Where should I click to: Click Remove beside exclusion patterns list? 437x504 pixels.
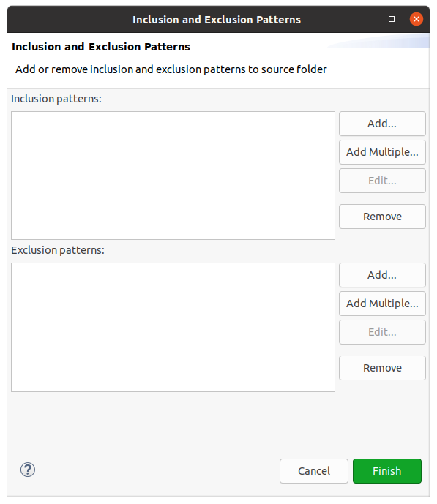(382, 368)
